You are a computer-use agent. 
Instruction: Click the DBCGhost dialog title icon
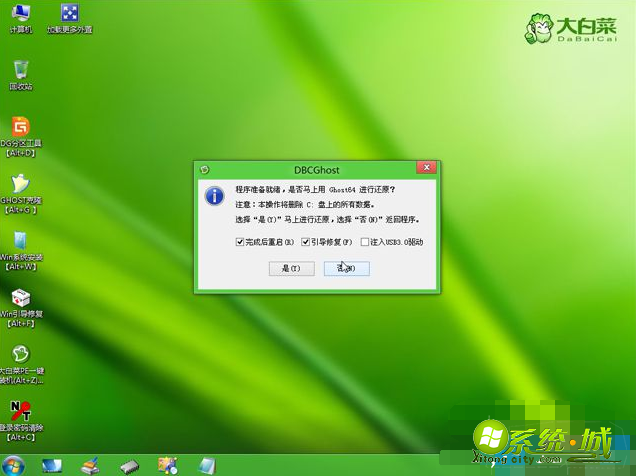(205, 169)
